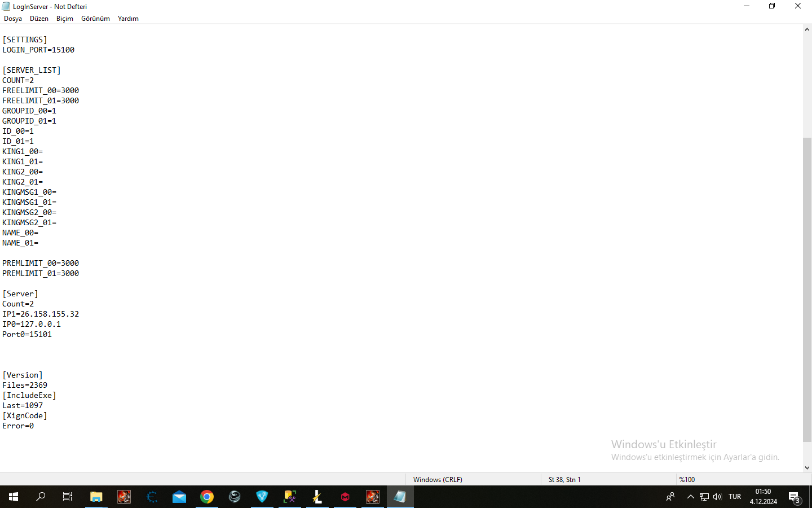Minimize the Notepad window
The width and height of the screenshot is (812, 508).
tap(747, 6)
